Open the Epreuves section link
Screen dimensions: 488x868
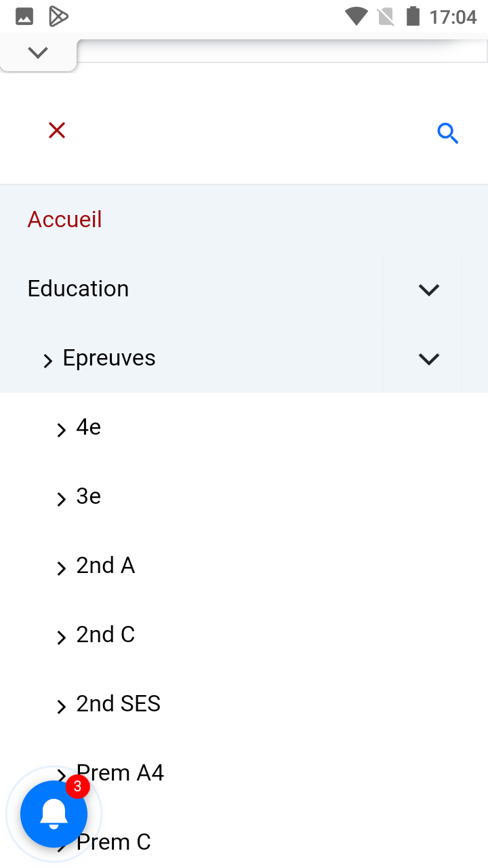(108, 358)
